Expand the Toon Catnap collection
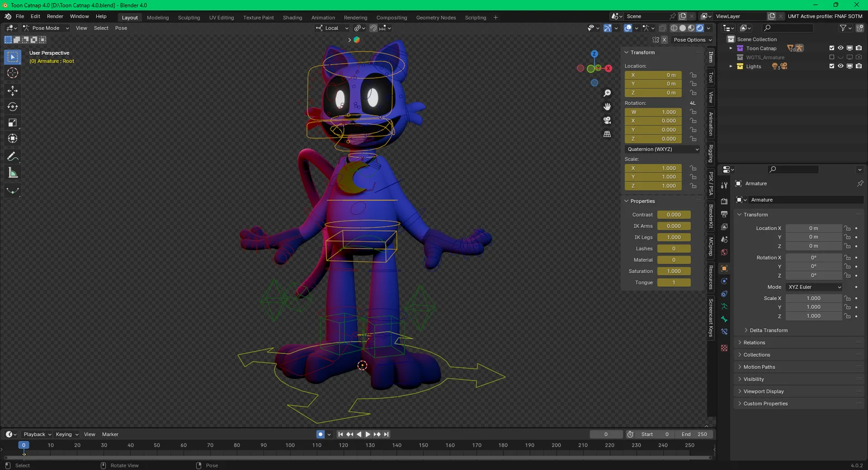The width and height of the screenshot is (868, 470). point(731,48)
